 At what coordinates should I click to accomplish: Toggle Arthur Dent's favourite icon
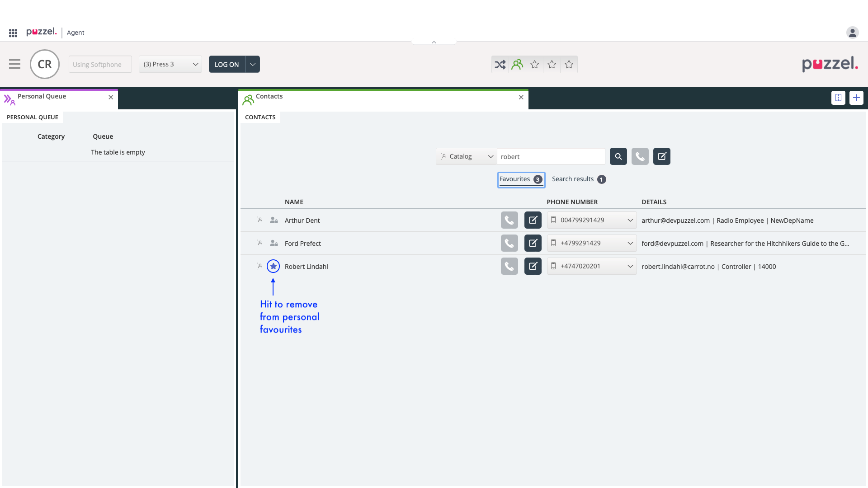coord(274,220)
